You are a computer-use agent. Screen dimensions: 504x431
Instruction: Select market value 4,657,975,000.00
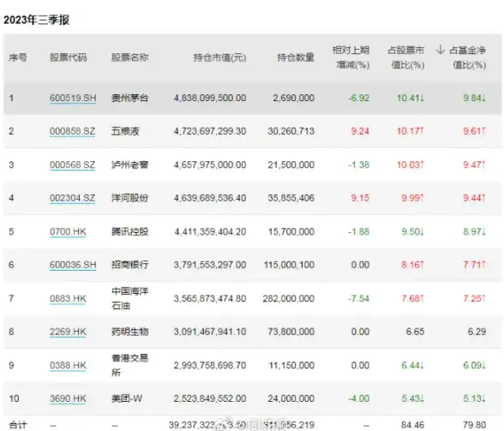coord(210,165)
